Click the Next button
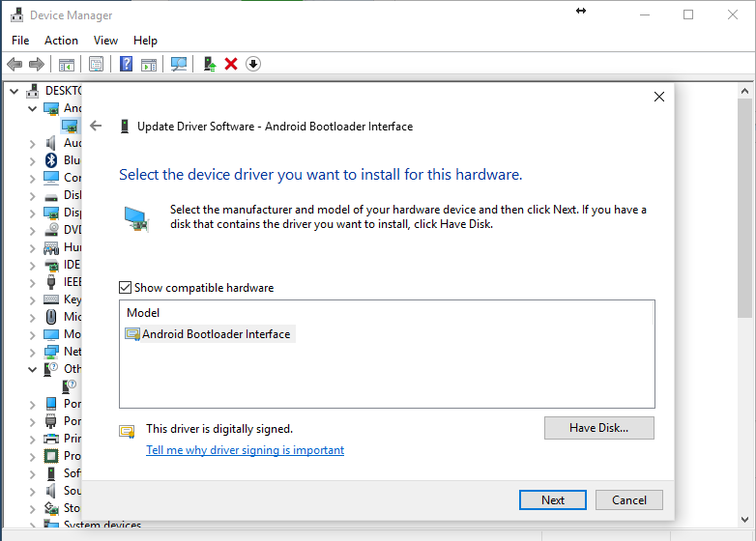The image size is (756, 541). click(x=553, y=499)
